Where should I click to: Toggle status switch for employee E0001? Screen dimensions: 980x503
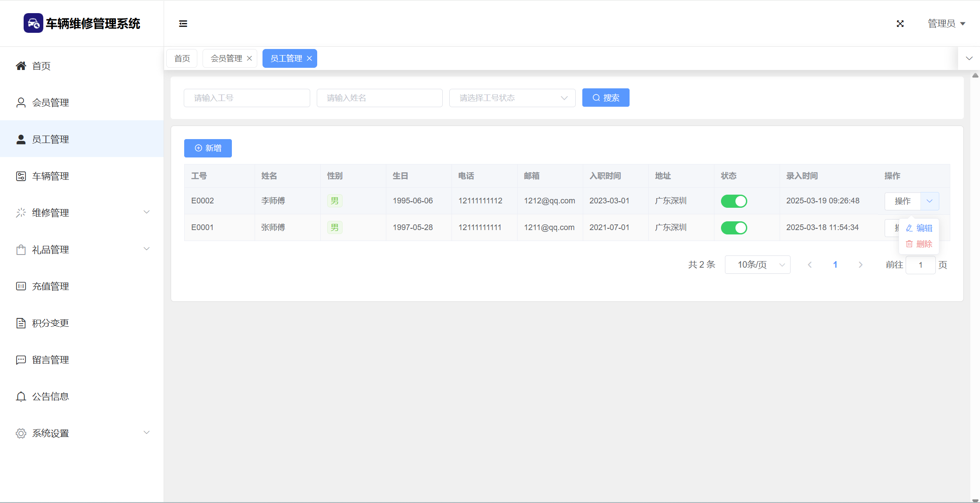(734, 228)
